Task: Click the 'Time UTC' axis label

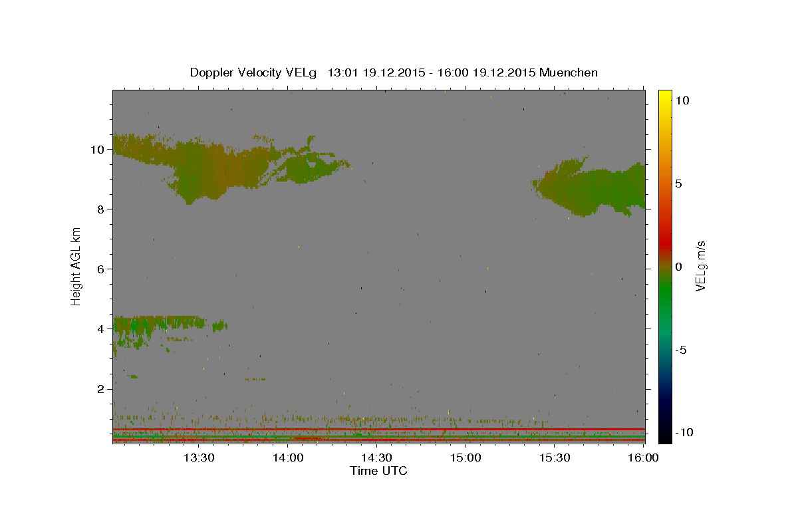Action: tap(378, 471)
